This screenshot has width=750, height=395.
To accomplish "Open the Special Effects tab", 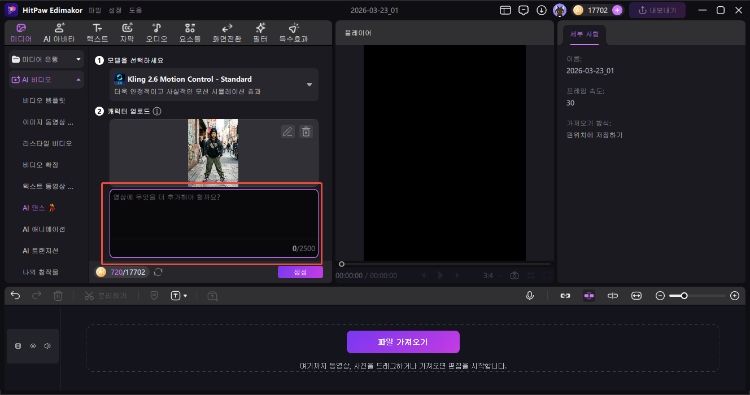I will [x=293, y=33].
